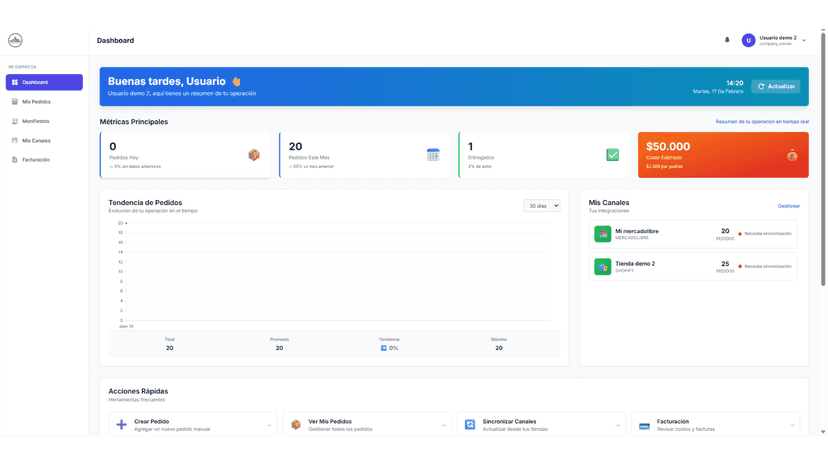Open Facturación sidebar item
828x466 pixels.
tap(44, 160)
